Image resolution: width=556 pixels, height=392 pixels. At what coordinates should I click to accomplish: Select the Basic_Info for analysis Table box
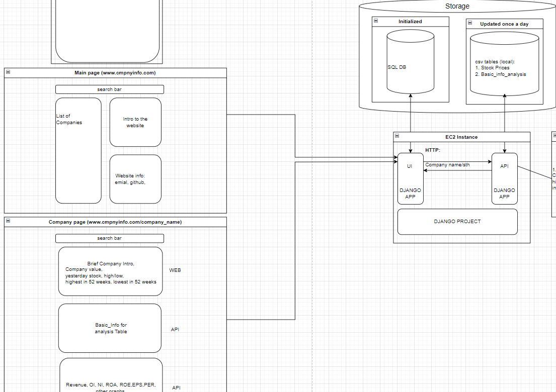coord(110,328)
